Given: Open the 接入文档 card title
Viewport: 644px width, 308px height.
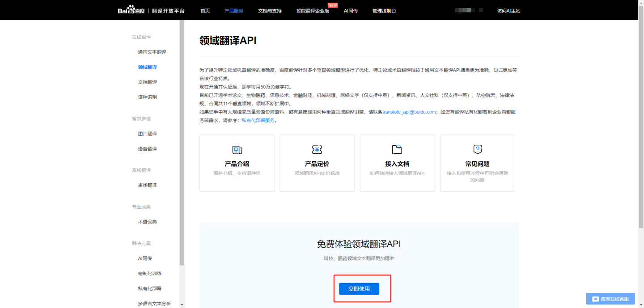Looking at the screenshot, I should coord(397,164).
